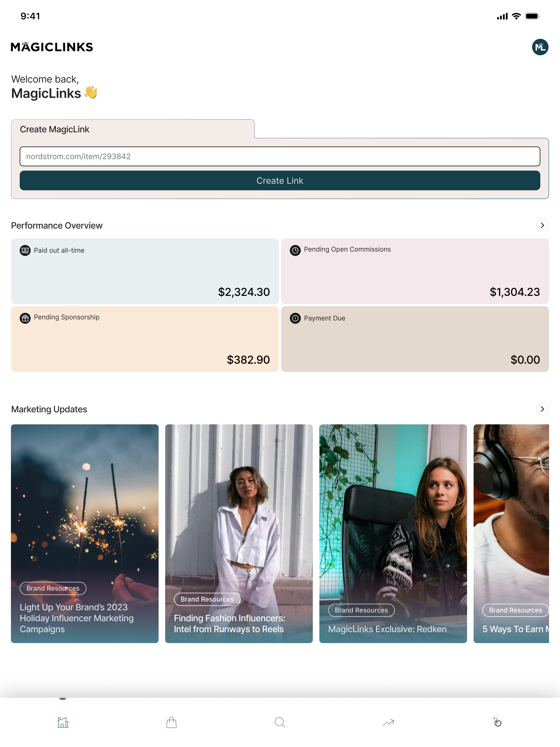Expand Performance Overview with chevron arrow

tap(542, 225)
